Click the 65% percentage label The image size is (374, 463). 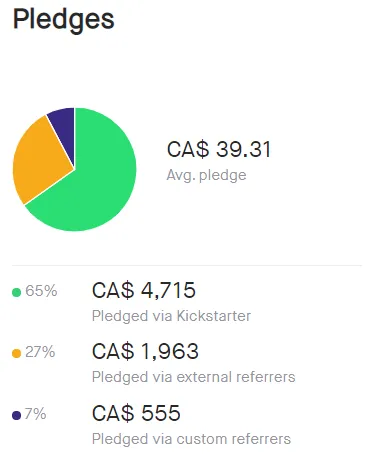click(41, 291)
